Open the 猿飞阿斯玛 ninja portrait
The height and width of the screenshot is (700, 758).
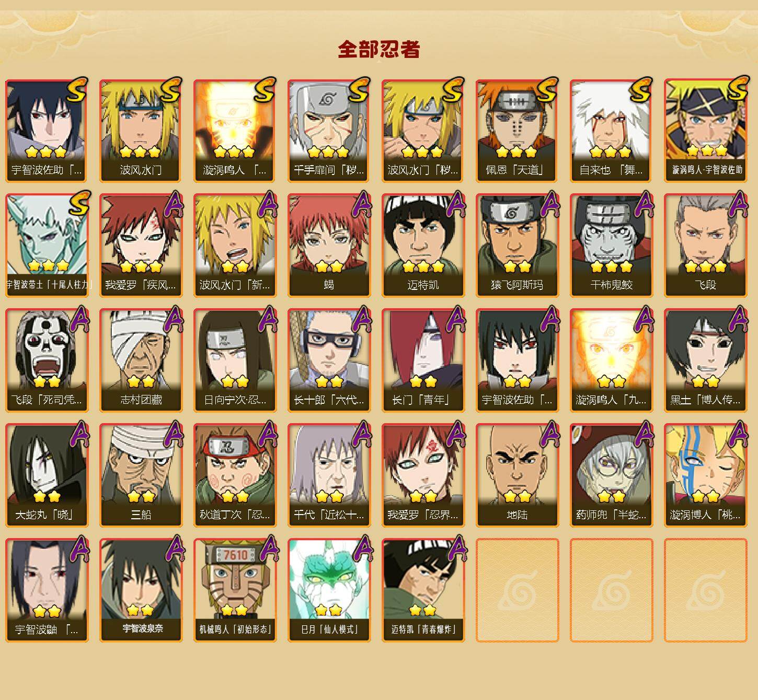[x=517, y=246]
